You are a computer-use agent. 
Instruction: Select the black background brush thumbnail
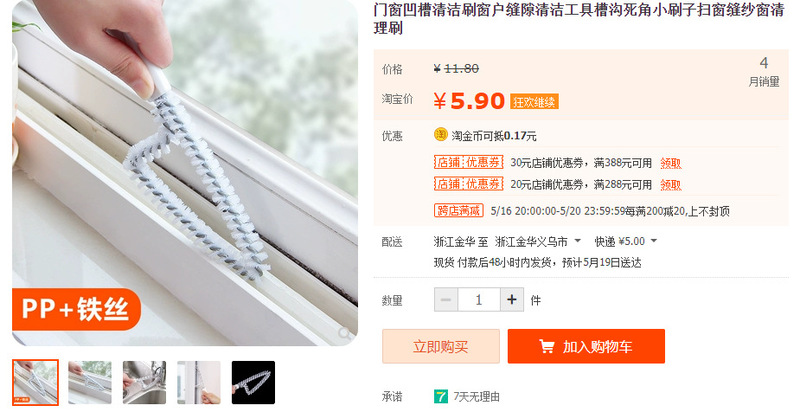click(253, 382)
